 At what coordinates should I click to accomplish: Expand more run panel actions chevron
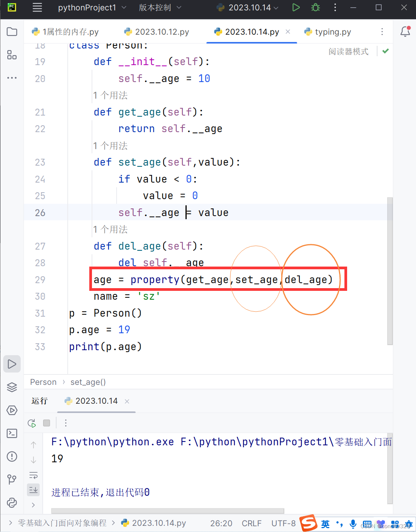click(33, 505)
